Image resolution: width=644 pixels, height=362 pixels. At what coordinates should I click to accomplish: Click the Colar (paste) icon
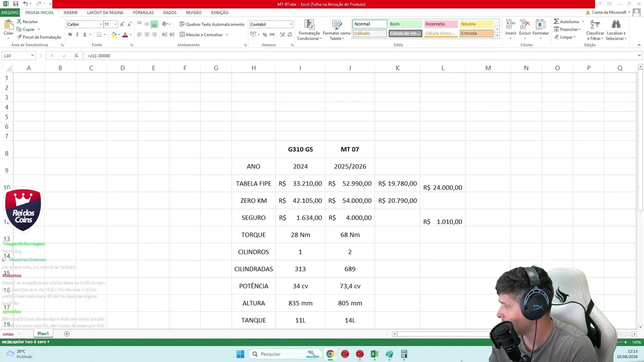coord(9,25)
